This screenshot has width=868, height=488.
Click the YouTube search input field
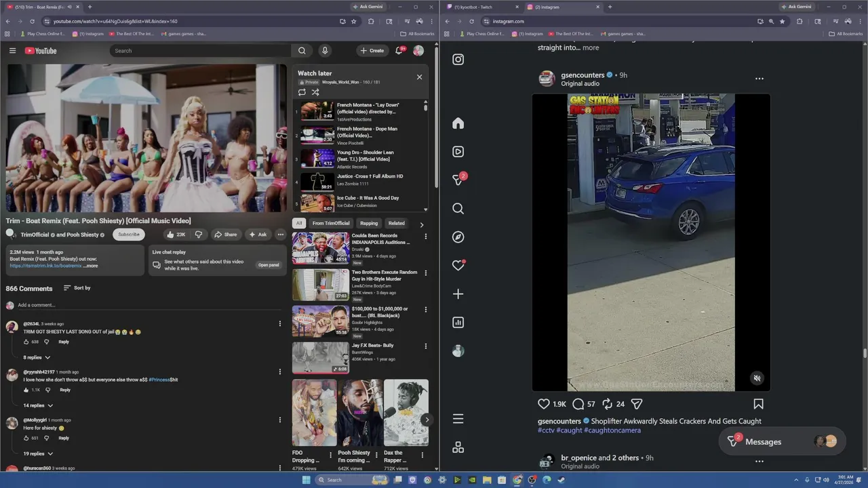pos(201,51)
